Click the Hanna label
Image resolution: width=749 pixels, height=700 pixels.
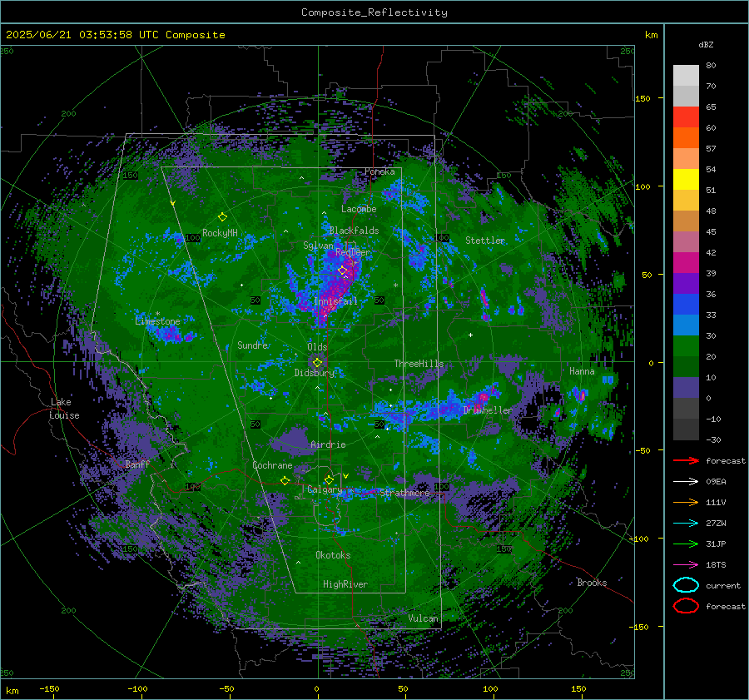point(582,371)
